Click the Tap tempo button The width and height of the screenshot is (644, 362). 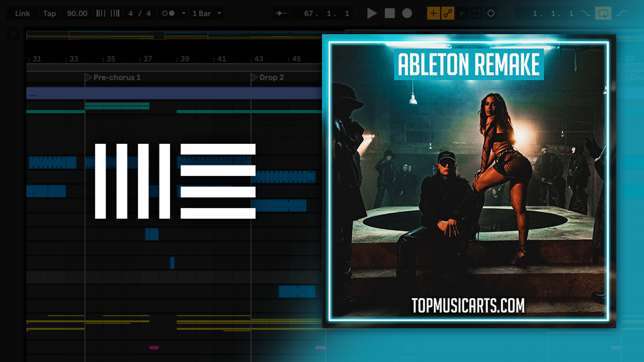(x=49, y=13)
